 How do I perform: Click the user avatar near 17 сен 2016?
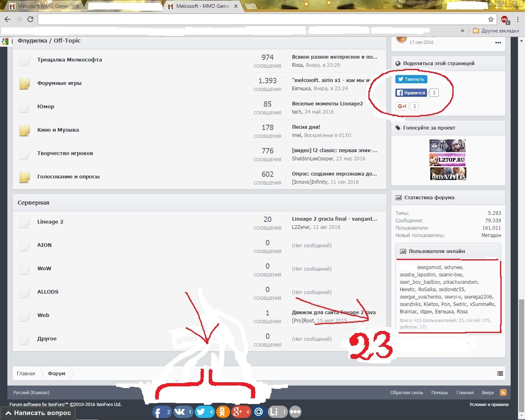[401, 39]
